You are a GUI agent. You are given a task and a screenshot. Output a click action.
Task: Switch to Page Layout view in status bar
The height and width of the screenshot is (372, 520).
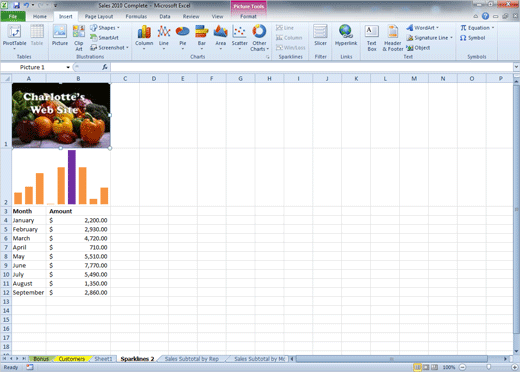pos(426,367)
